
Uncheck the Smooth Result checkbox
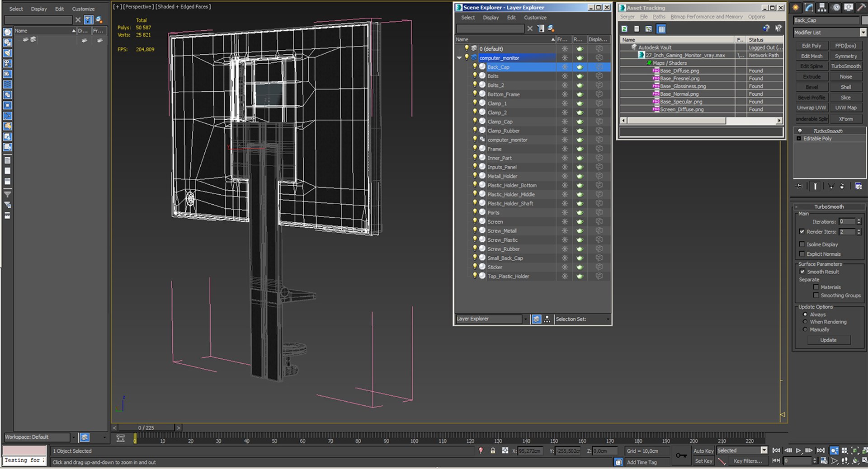click(x=802, y=272)
